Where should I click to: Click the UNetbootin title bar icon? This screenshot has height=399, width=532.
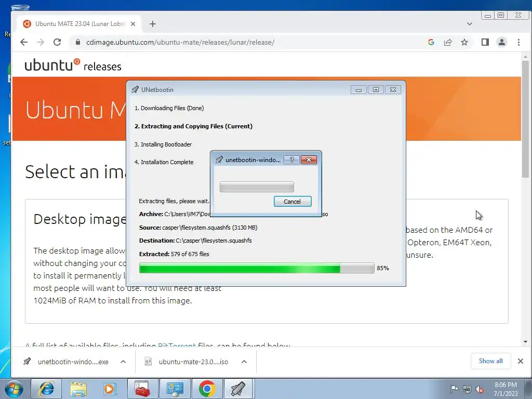pyautogui.click(x=135, y=89)
